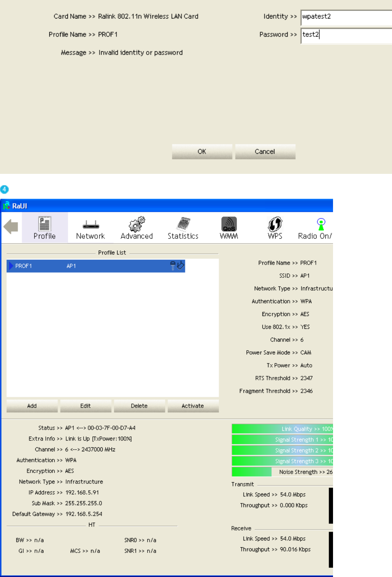This screenshot has height=577, width=392.
Task: Click the Receive throughput graph
Action: coord(331,550)
